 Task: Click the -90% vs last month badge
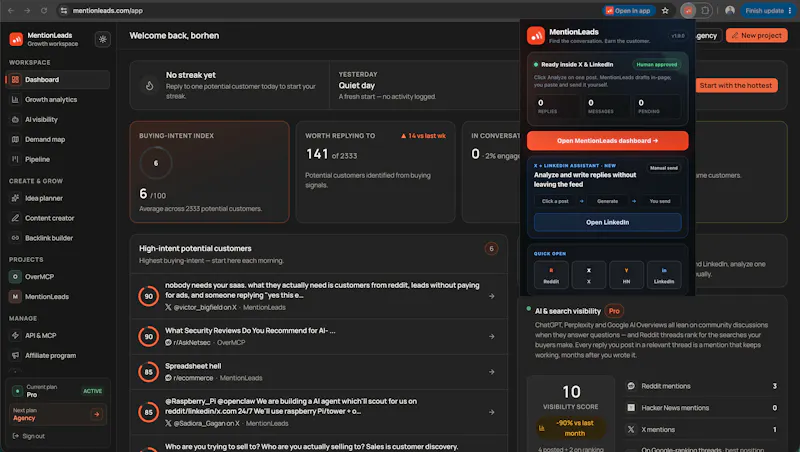pyautogui.click(x=571, y=428)
